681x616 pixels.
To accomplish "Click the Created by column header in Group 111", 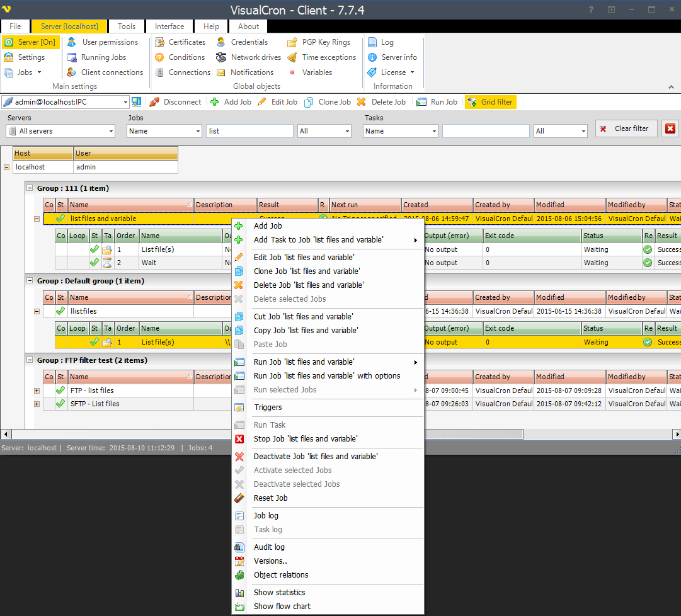I will pyautogui.click(x=503, y=205).
